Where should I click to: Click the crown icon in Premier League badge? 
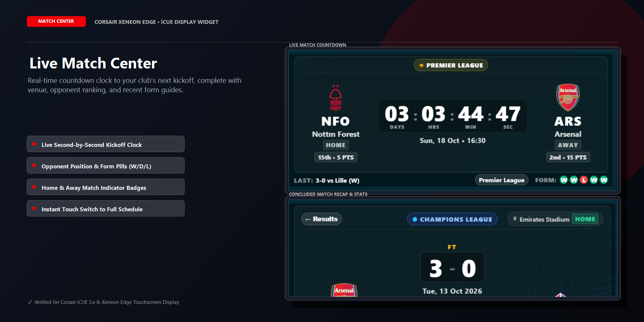tap(421, 65)
